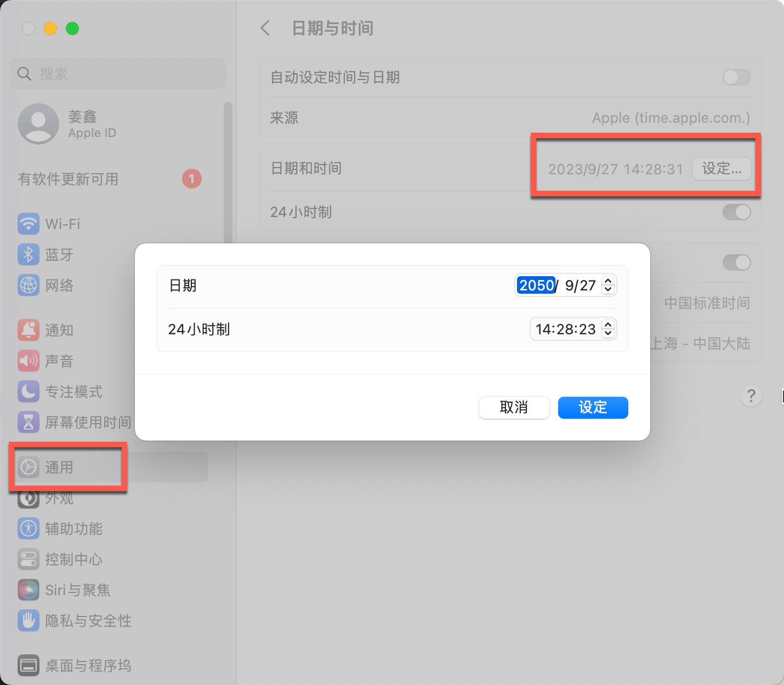Confirm with the blue 设定 button
The width and height of the screenshot is (784, 685).
(x=593, y=407)
